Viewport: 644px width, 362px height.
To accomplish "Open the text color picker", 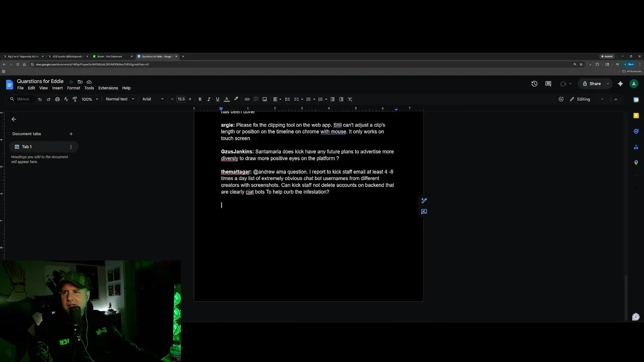I will coord(226,99).
